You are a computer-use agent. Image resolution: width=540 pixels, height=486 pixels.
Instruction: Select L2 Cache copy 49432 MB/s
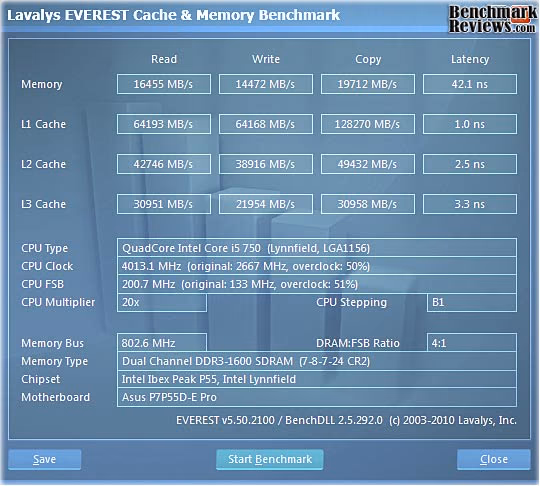[x=367, y=164]
